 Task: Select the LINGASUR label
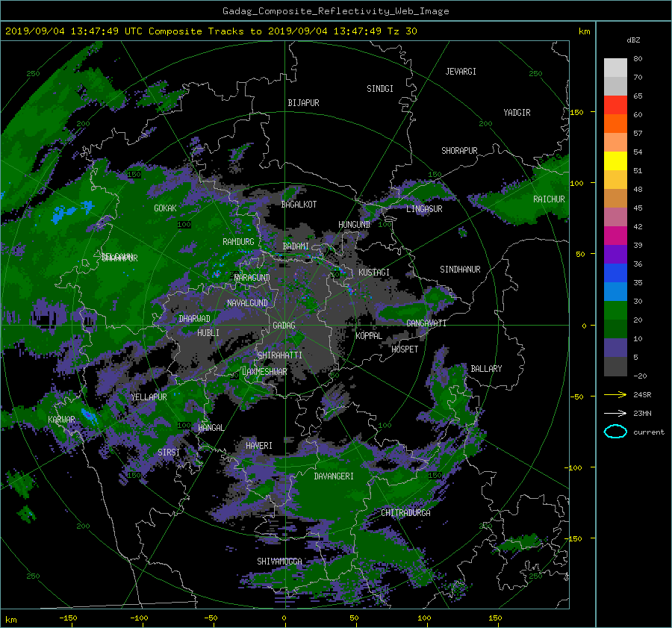[424, 209]
